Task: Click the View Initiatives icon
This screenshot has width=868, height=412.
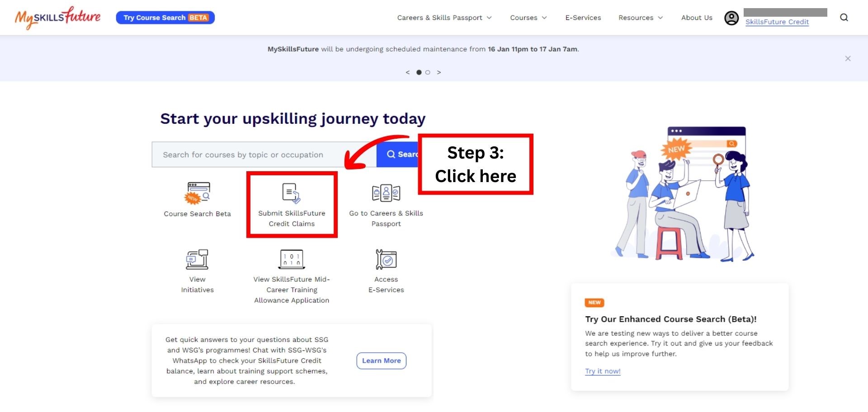Action: pos(197,259)
